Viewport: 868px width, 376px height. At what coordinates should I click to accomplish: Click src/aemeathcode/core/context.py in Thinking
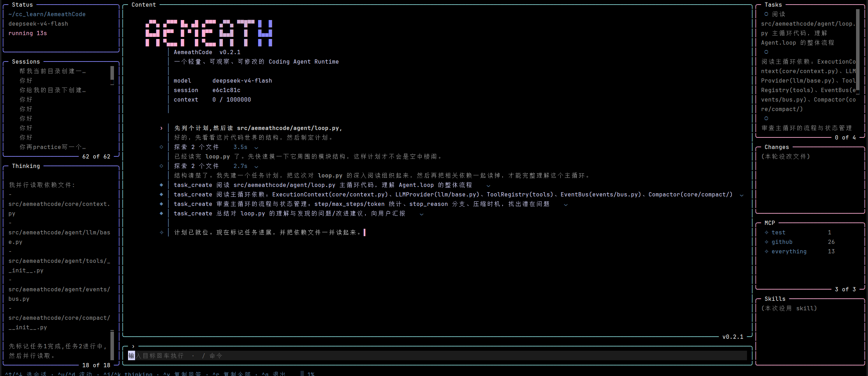pyautogui.click(x=59, y=209)
